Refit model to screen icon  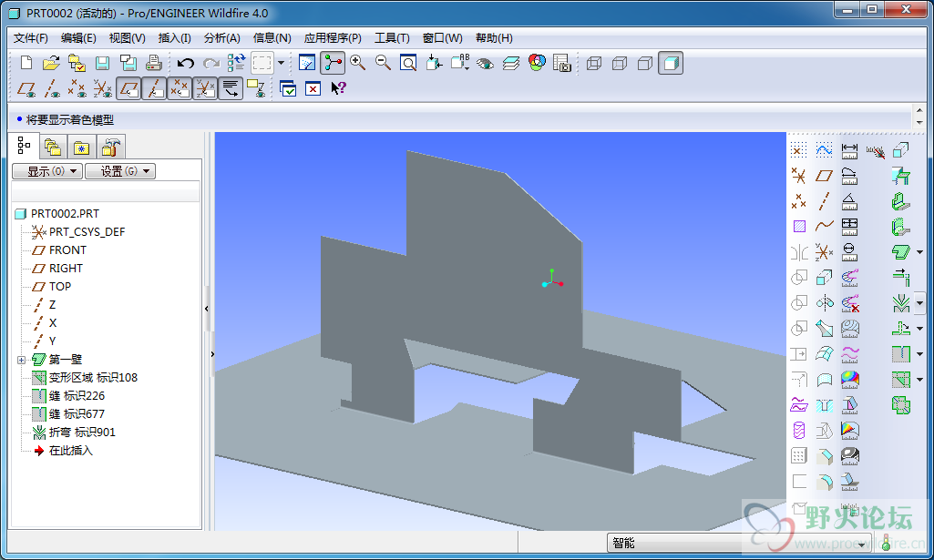coord(408,63)
